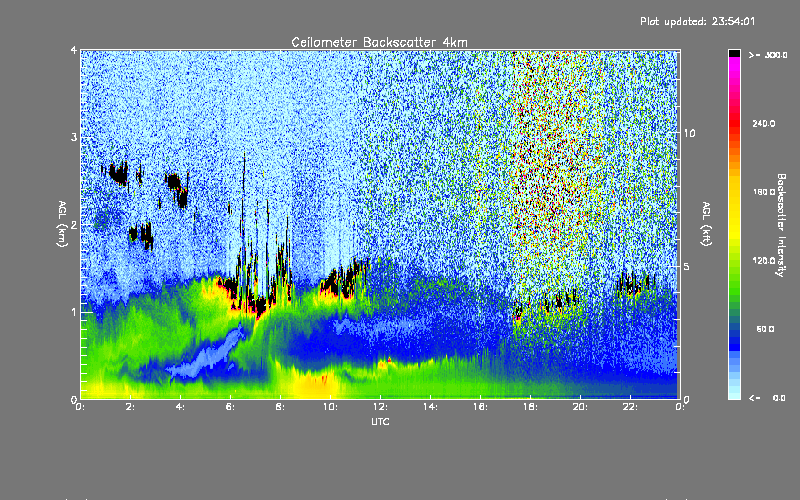Click the yellow near-surface backscatter around 9:00 UTC
This screenshot has width=800, height=500.
point(314,384)
